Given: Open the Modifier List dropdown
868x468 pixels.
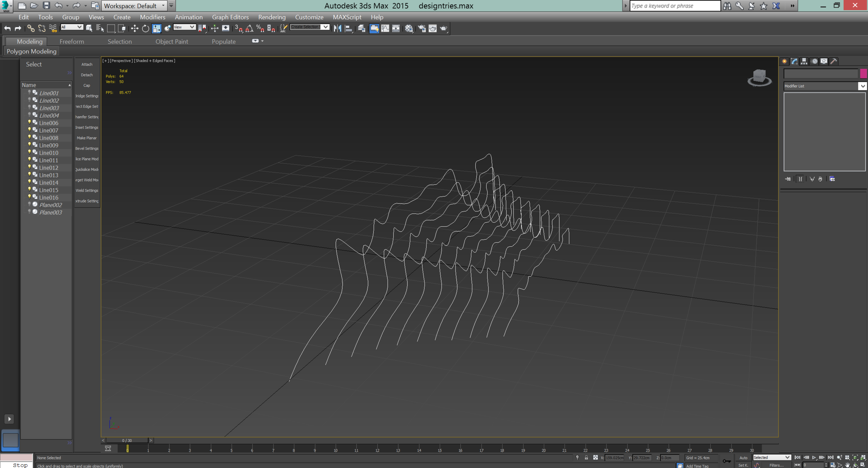Looking at the screenshot, I should [862, 86].
